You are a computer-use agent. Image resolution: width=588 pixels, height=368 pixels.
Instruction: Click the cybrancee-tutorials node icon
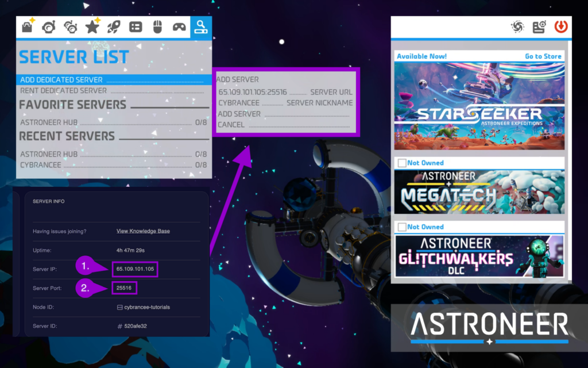[x=119, y=307]
